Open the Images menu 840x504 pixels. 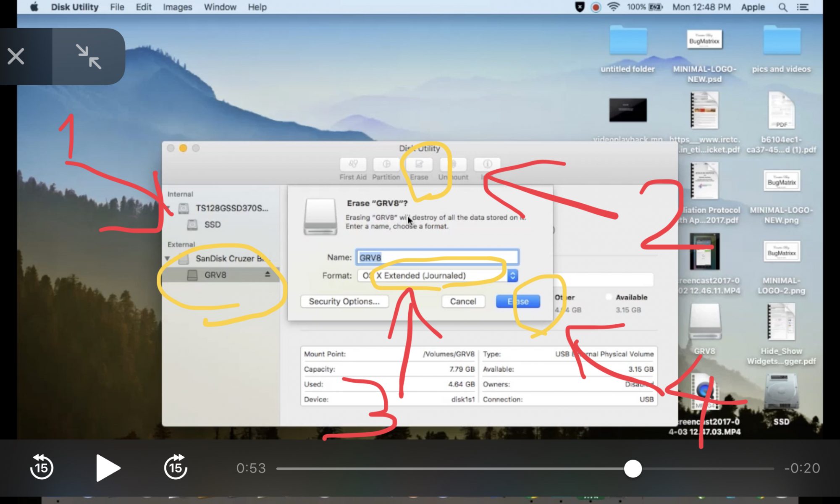point(178,7)
